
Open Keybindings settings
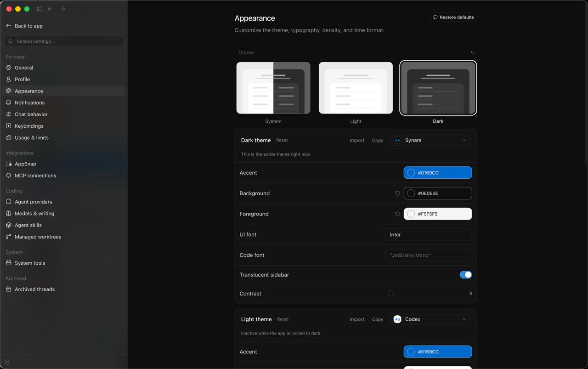(x=64, y=126)
